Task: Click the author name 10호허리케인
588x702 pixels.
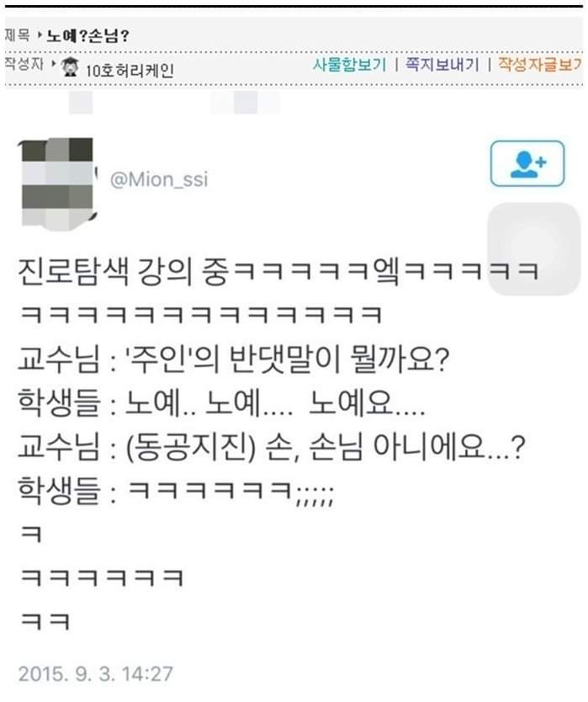Action: [130, 71]
